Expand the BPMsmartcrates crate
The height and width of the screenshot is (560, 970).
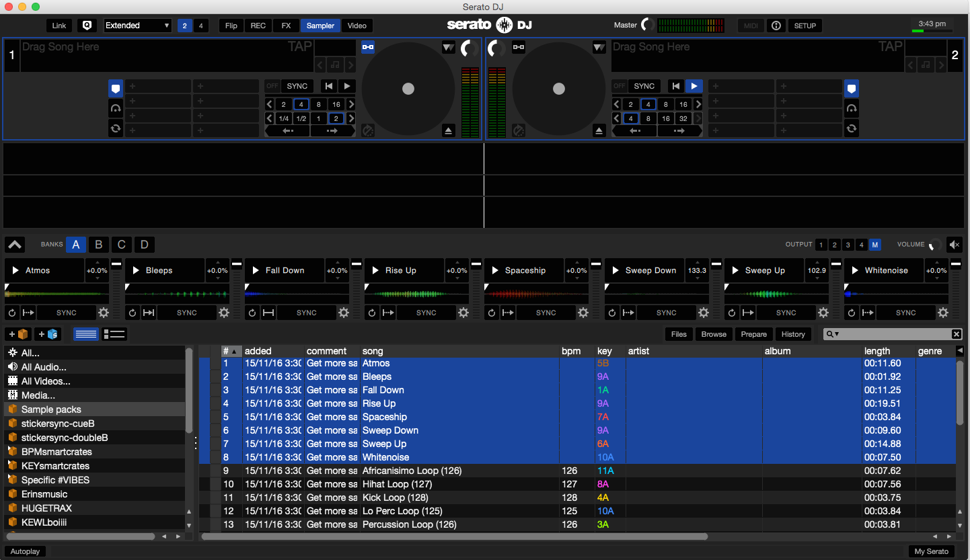click(12, 451)
